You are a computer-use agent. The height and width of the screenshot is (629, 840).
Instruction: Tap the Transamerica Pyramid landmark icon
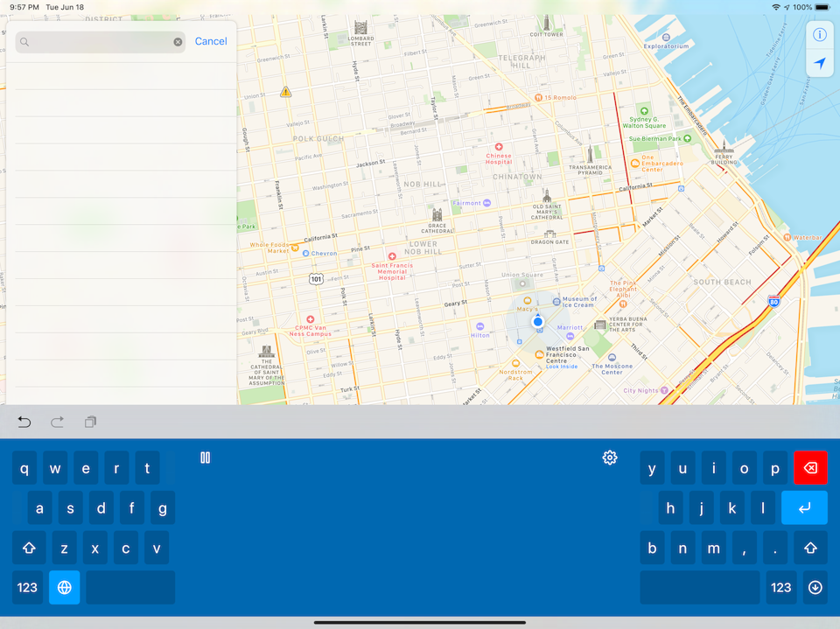(x=590, y=154)
